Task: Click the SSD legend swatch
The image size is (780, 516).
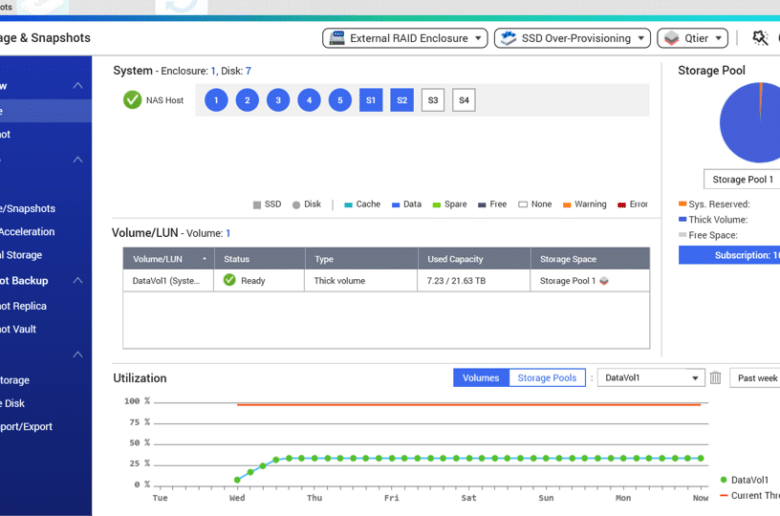Action: coord(257,205)
